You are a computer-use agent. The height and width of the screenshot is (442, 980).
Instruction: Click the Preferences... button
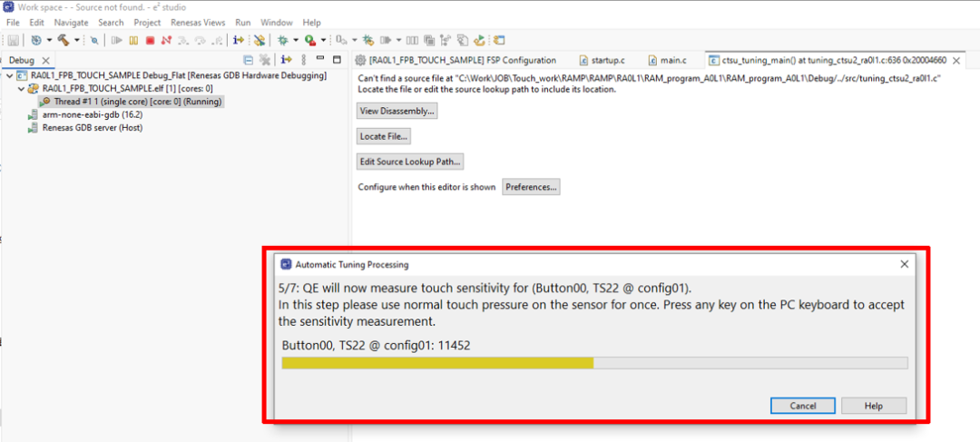click(531, 187)
